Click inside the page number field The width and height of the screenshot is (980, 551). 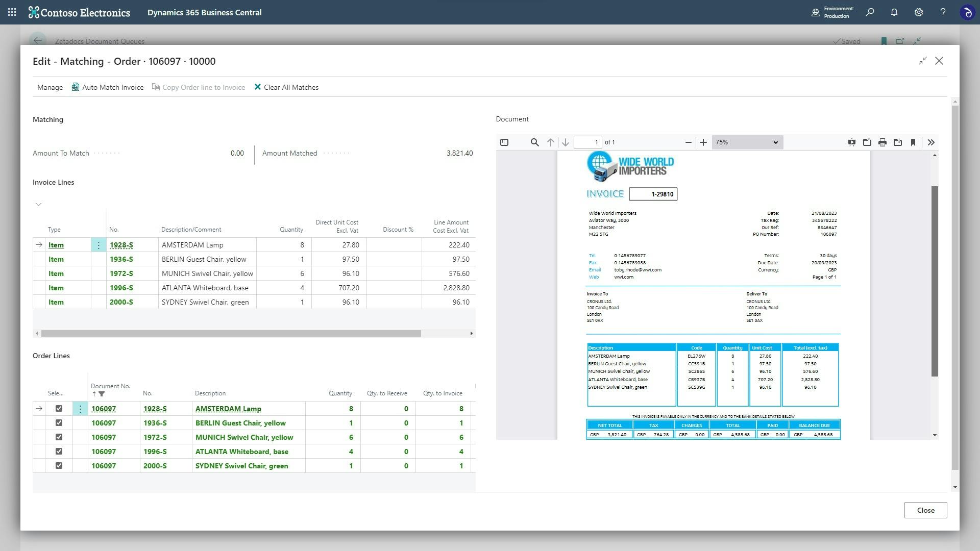tap(588, 142)
